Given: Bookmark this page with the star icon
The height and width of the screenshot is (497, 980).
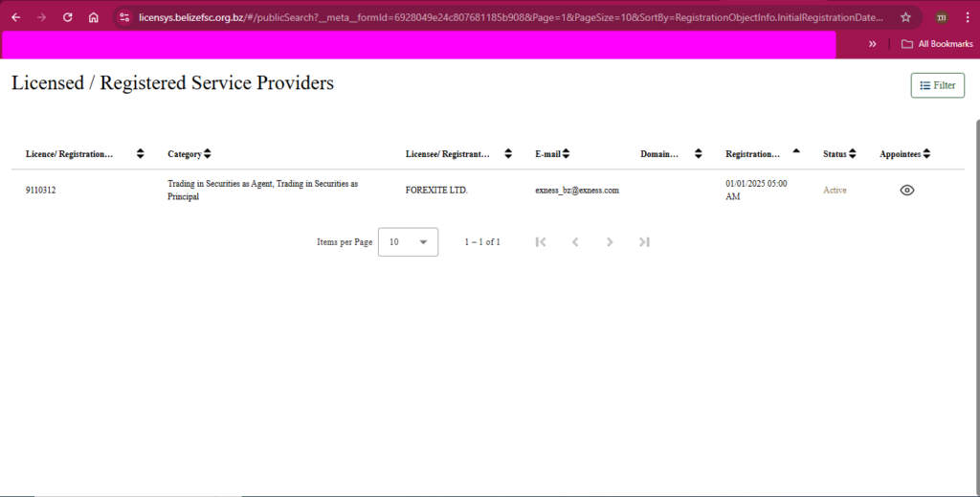Looking at the screenshot, I should 905,17.
